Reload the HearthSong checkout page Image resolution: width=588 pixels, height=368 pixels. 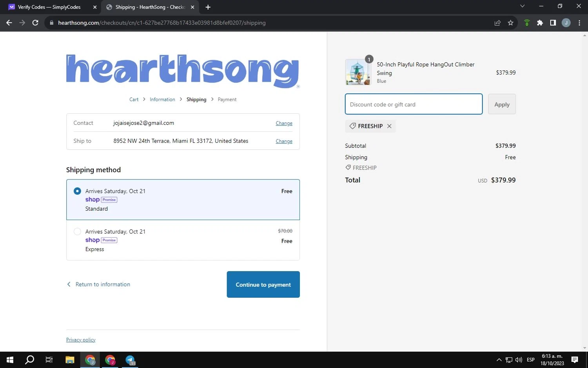coord(35,23)
